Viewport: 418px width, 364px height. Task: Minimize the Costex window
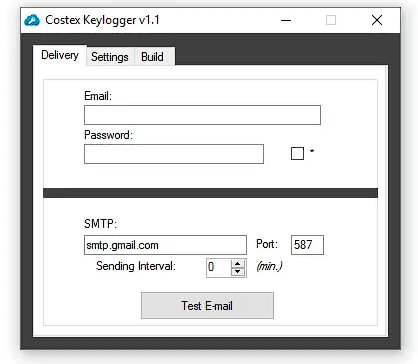click(286, 20)
